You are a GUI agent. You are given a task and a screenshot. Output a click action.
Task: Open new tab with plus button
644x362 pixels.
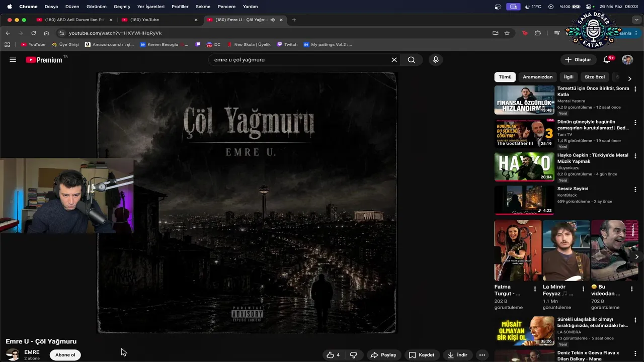tap(294, 20)
